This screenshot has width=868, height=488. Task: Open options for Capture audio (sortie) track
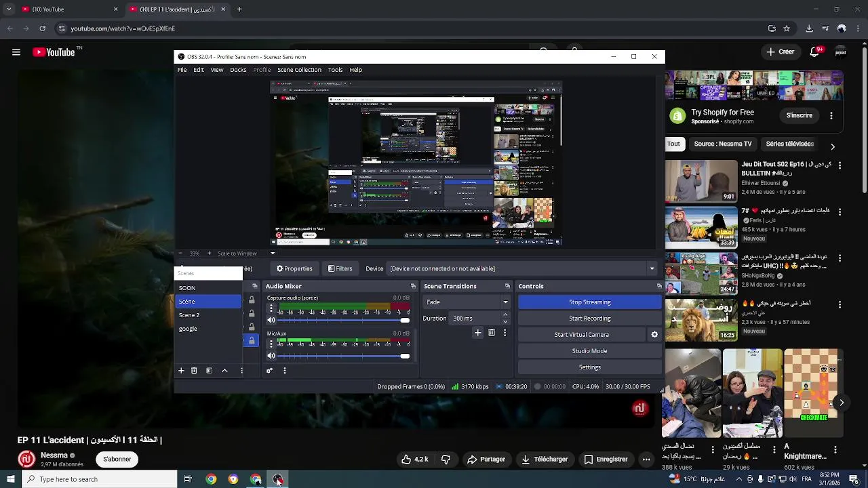click(271, 308)
